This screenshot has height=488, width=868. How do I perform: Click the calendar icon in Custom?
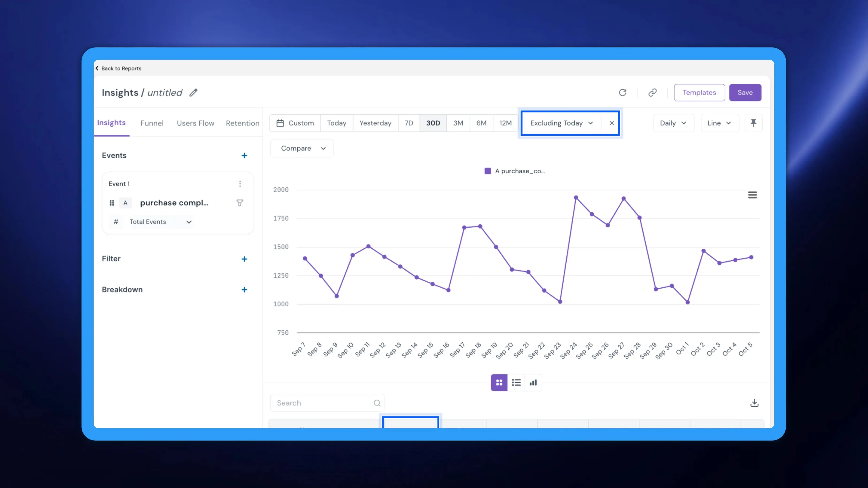pyautogui.click(x=280, y=123)
